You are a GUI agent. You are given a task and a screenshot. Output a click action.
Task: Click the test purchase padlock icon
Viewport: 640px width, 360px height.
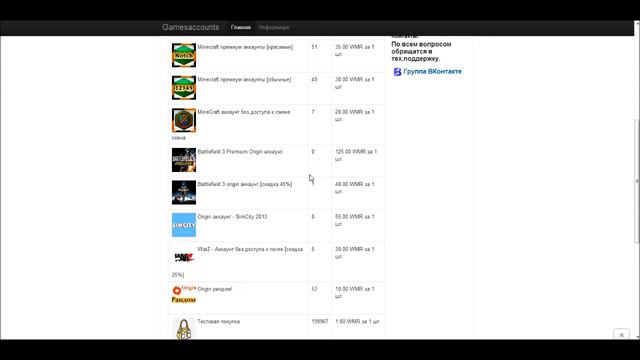(x=184, y=329)
